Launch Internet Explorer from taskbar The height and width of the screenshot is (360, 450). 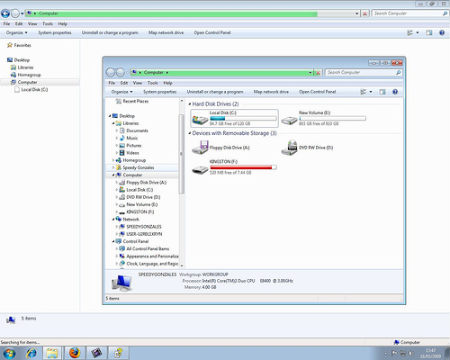pos(32,353)
